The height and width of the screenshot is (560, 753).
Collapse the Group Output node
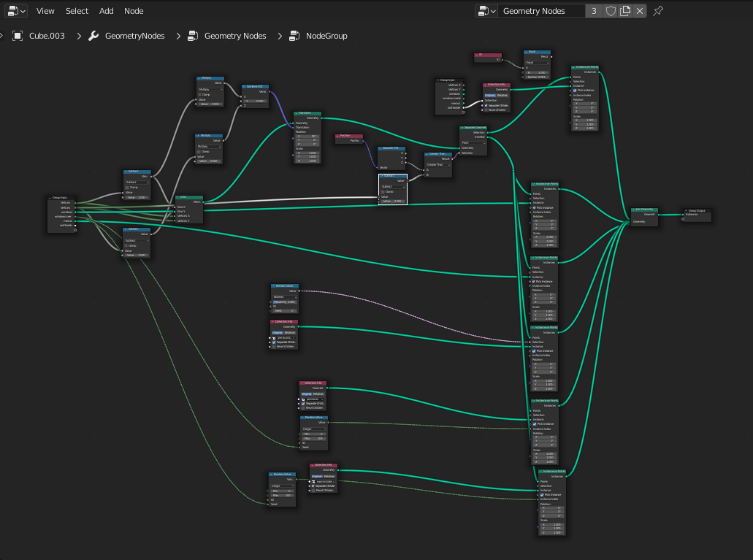point(687,210)
